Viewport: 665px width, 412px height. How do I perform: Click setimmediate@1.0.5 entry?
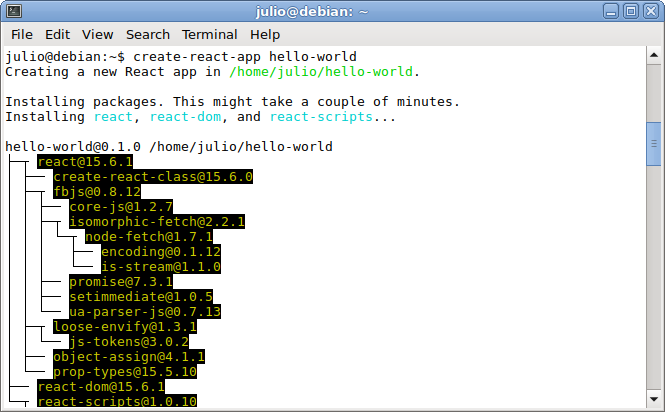[x=141, y=297]
